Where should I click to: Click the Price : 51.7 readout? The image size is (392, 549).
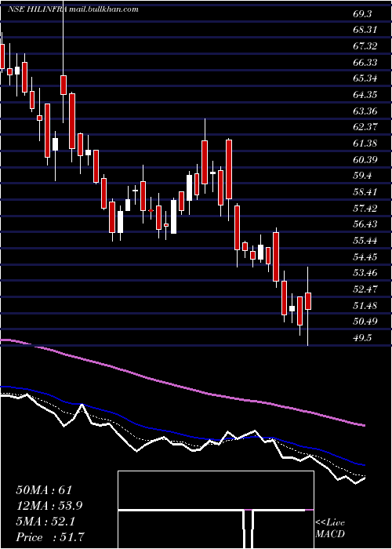50,537
